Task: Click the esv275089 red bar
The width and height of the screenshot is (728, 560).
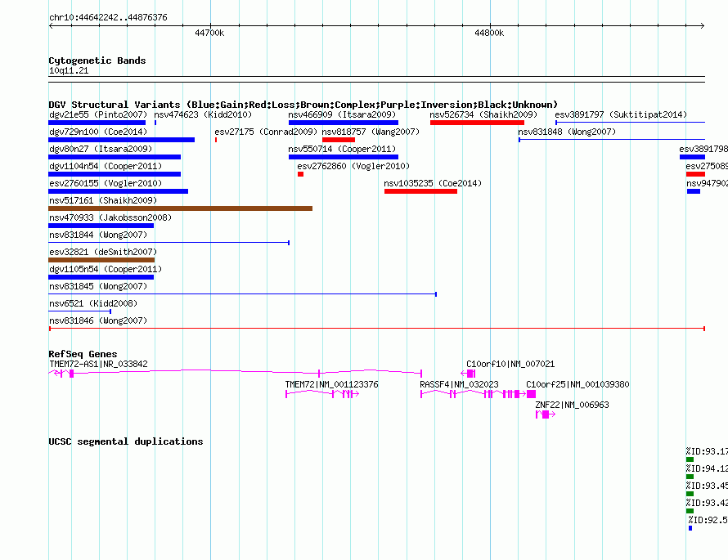Action: click(x=695, y=174)
